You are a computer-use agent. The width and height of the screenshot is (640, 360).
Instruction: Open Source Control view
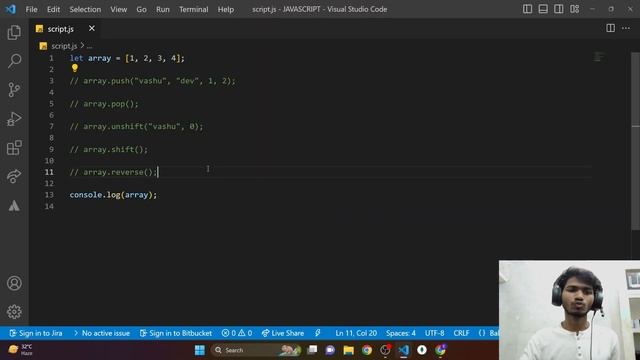point(14,89)
